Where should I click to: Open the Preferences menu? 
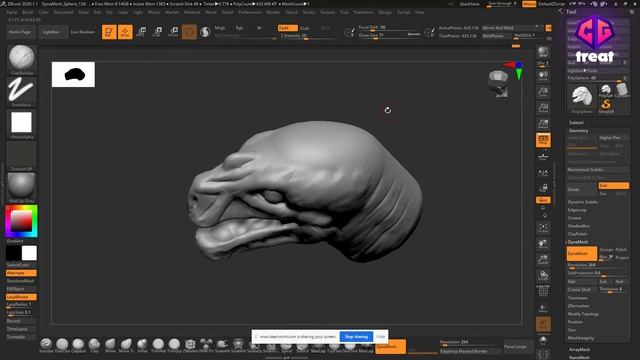click(250, 12)
